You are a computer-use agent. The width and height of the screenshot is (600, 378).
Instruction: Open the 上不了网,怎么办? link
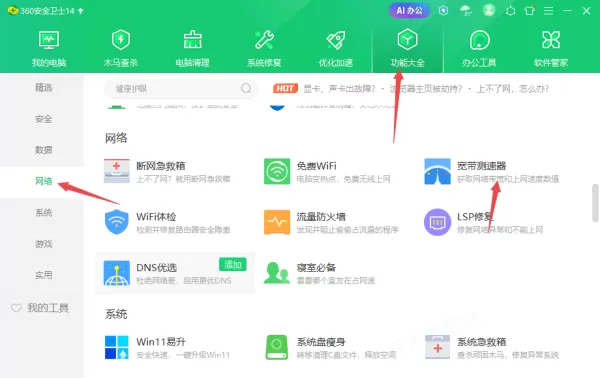512,89
